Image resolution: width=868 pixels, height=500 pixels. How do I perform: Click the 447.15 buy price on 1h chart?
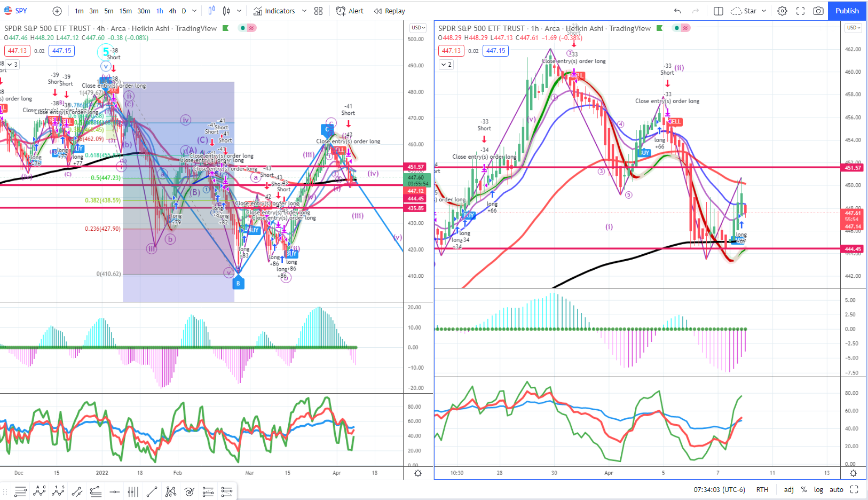click(x=496, y=51)
